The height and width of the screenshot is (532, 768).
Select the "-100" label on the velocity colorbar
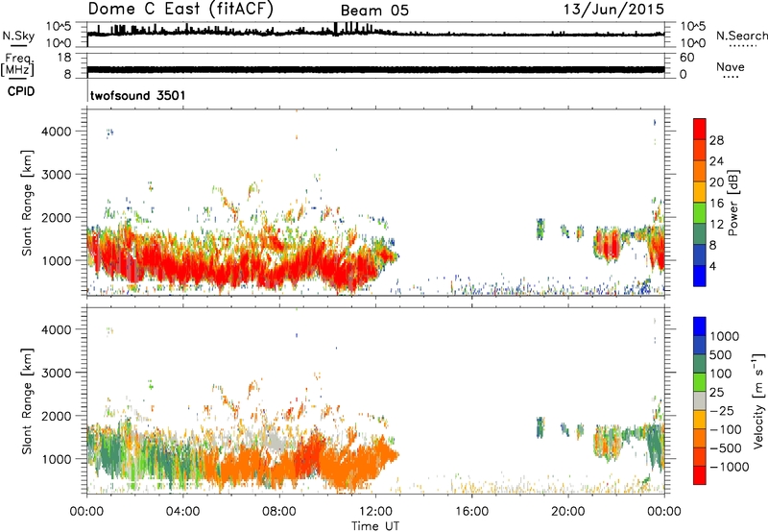click(x=726, y=429)
